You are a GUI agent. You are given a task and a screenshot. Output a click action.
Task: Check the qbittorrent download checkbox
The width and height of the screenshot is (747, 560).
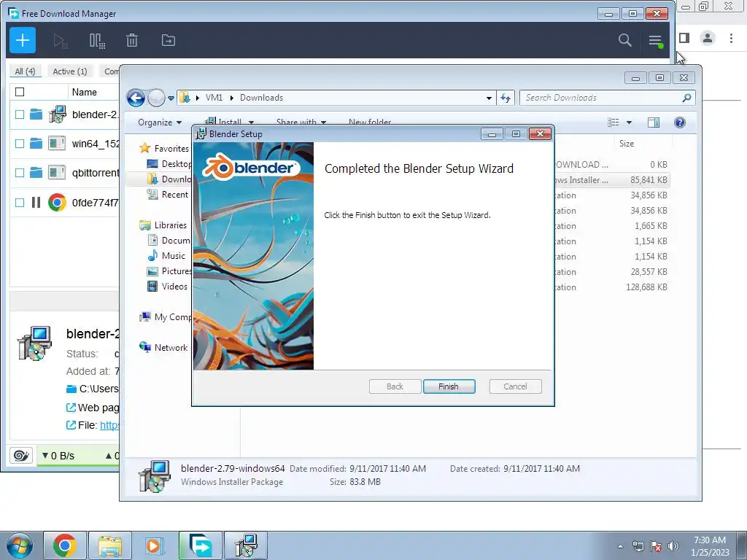[x=20, y=172]
